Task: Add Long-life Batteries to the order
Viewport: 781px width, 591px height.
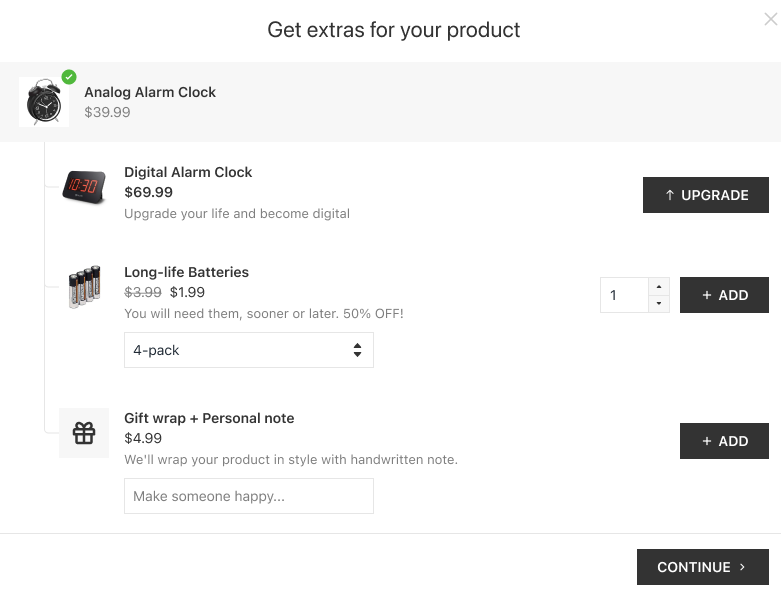Action: click(724, 295)
